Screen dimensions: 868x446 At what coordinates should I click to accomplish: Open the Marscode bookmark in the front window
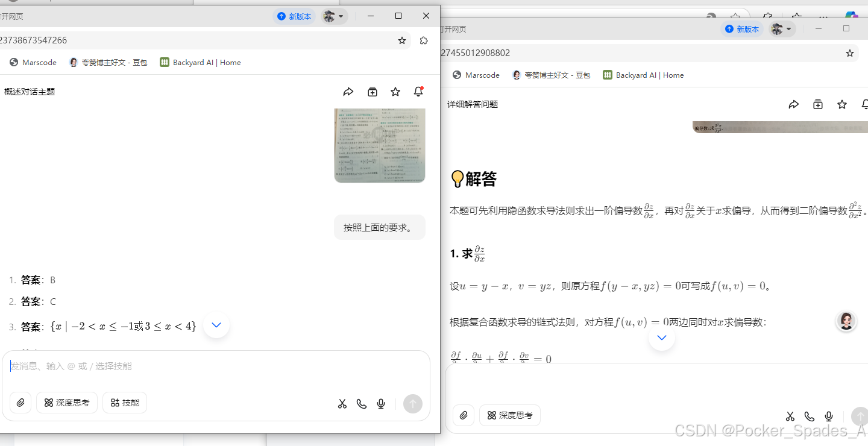(x=33, y=62)
